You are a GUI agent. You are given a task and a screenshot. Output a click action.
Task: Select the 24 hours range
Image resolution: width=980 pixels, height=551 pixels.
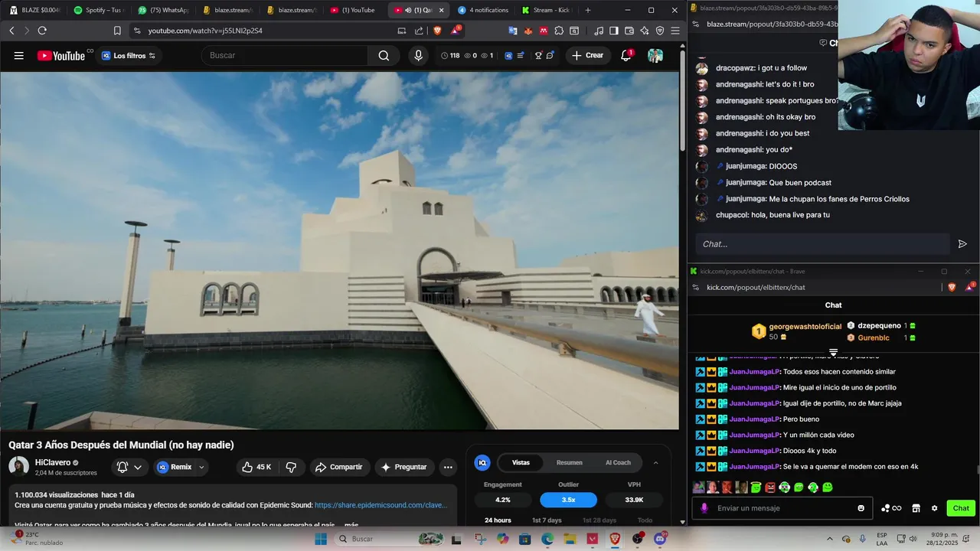click(x=498, y=520)
